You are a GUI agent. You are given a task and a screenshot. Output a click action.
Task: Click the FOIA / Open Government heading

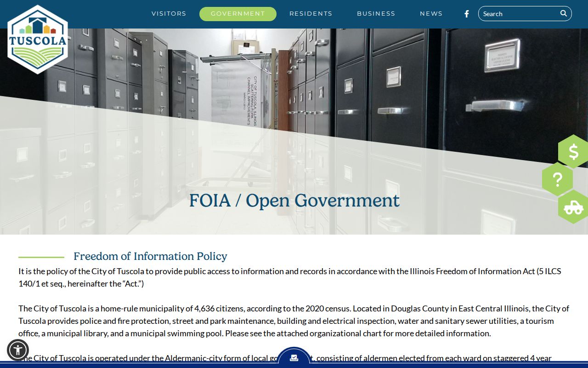coord(294,201)
